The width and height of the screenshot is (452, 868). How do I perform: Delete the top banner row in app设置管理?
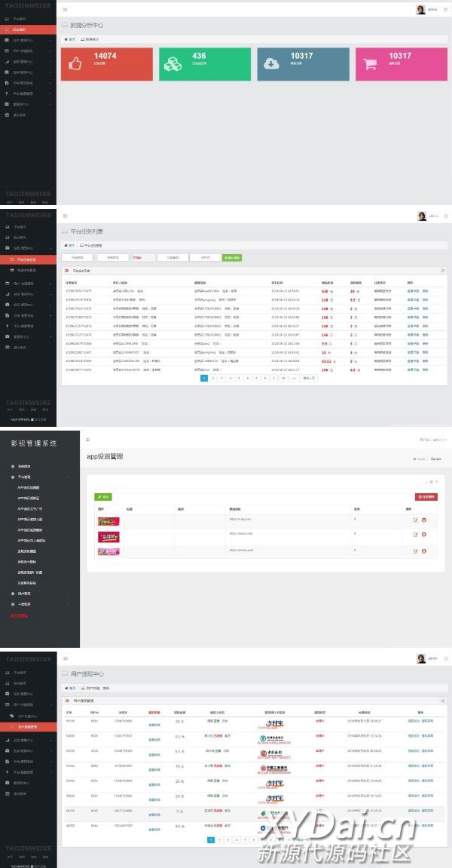[x=424, y=520]
